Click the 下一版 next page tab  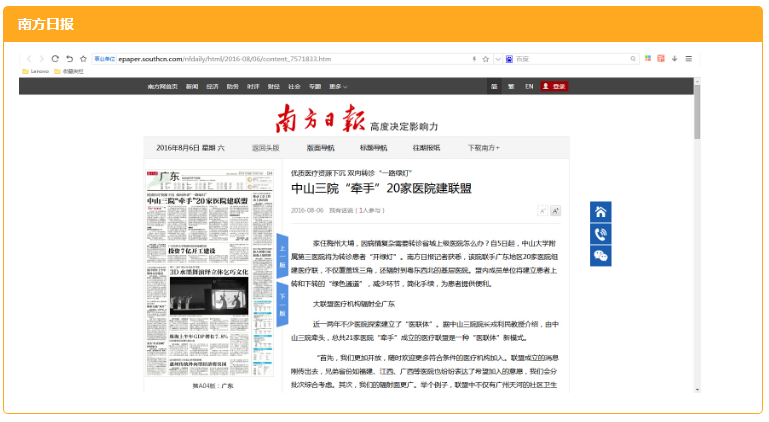tap(282, 304)
